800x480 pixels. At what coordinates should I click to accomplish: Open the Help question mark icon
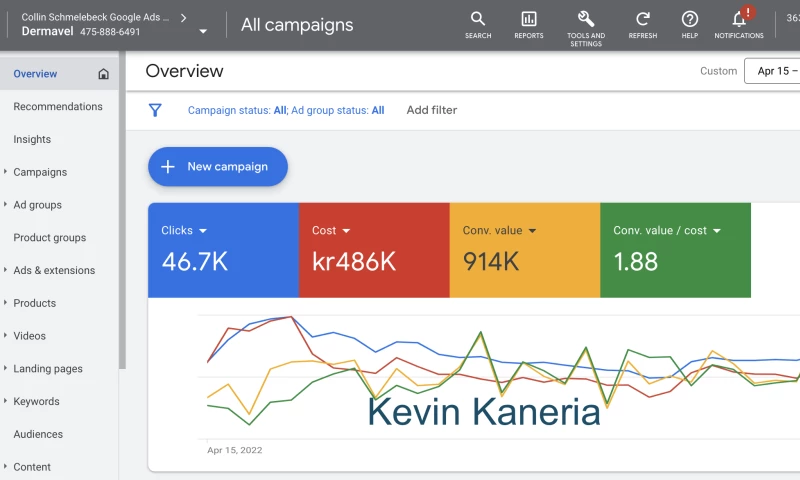tap(690, 20)
